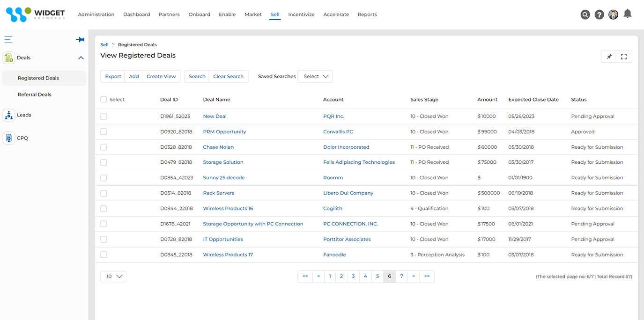
Task: Click the search magnifier icon in header
Action: coord(585,15)
